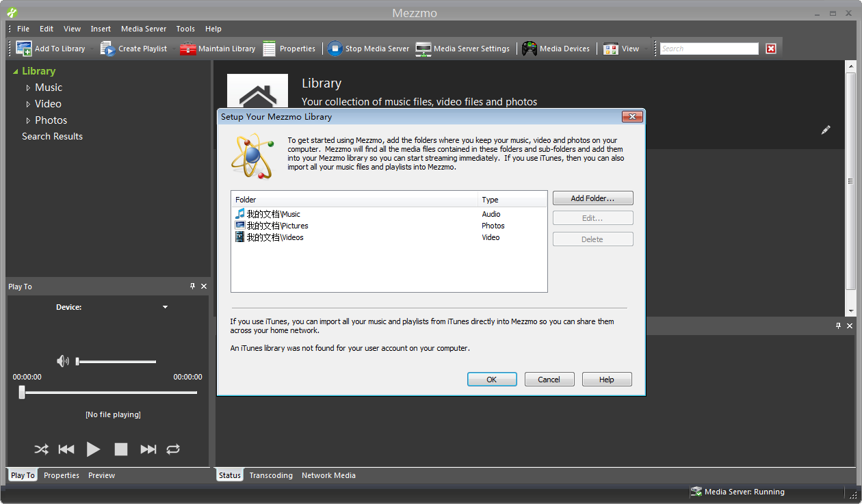Viewport: 862px width, 504px height.
Task: Select the Pictures folder row
Action: (389, 226)
